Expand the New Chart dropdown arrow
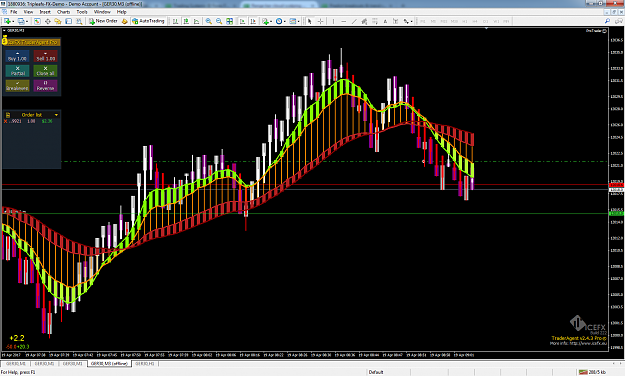Image resolution: width=625 pixels, height=376 pixels. pyautogui.click(x=13, y=22)
